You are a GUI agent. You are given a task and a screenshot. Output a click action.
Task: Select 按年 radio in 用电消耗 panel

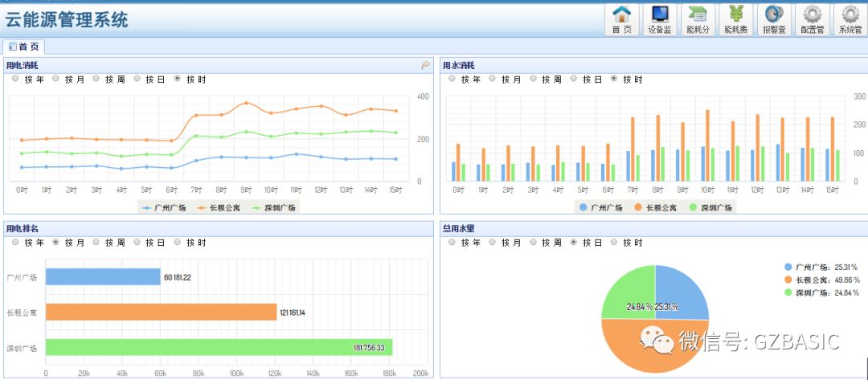point(15,79)
